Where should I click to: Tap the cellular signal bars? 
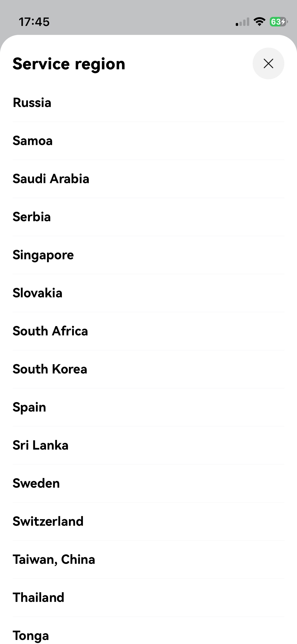(242, 22)
